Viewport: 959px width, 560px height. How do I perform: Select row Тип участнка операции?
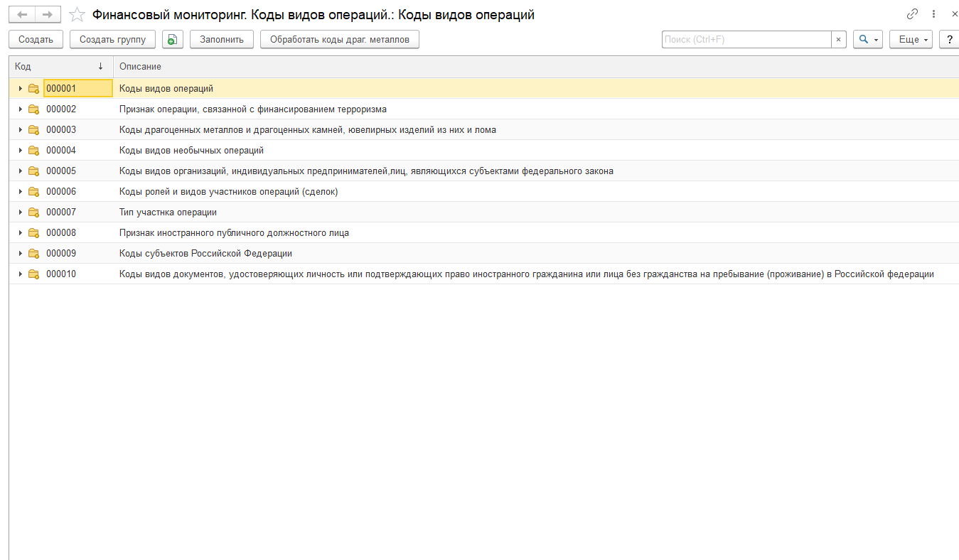[483, 212]
